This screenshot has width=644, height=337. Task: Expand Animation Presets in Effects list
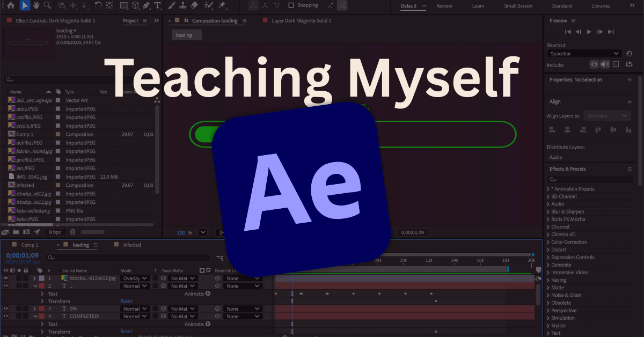pos(548,189)
